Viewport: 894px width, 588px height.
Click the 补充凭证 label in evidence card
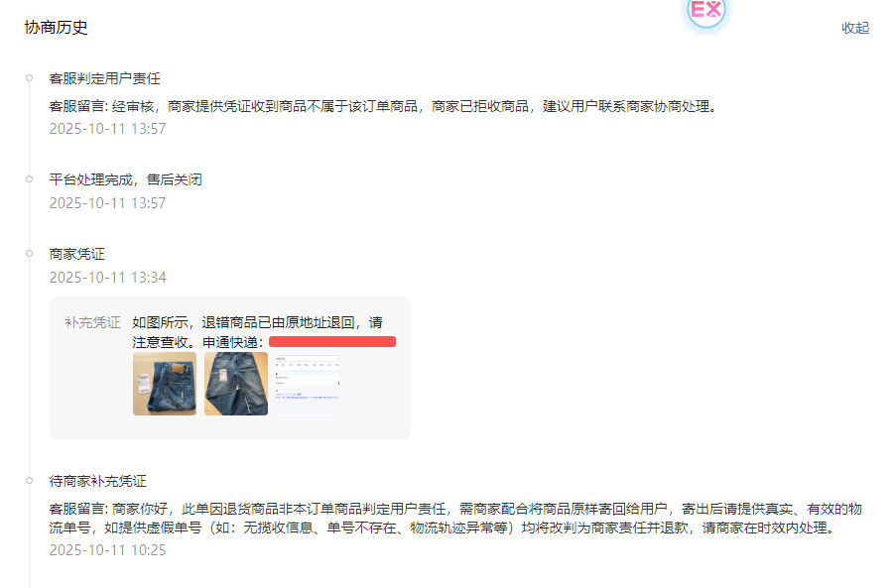[92, 322]
